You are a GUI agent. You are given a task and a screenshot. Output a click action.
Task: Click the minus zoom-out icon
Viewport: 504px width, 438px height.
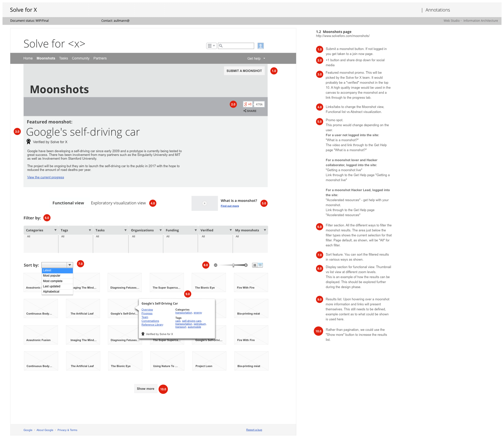216,265
